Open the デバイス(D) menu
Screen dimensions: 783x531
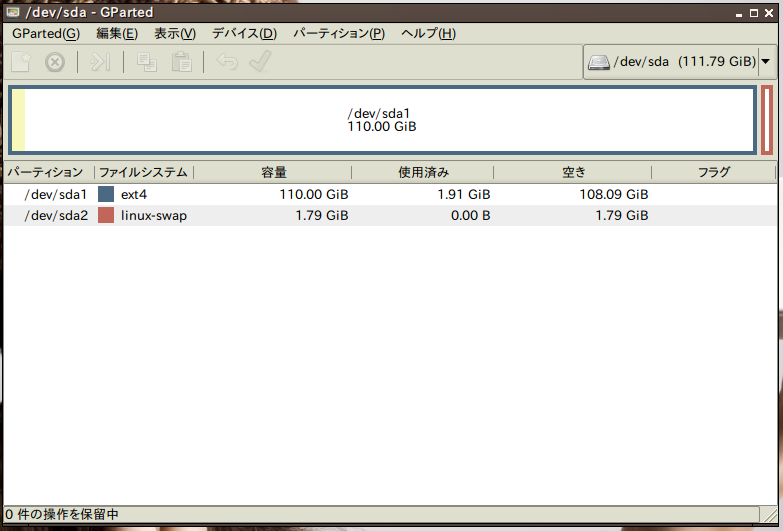[244, 33]
